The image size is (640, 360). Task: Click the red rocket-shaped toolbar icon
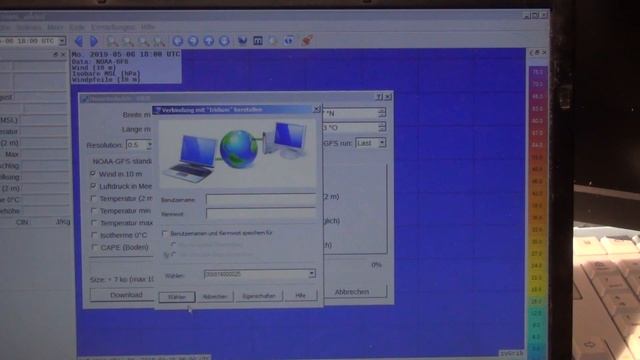(307, 40)
